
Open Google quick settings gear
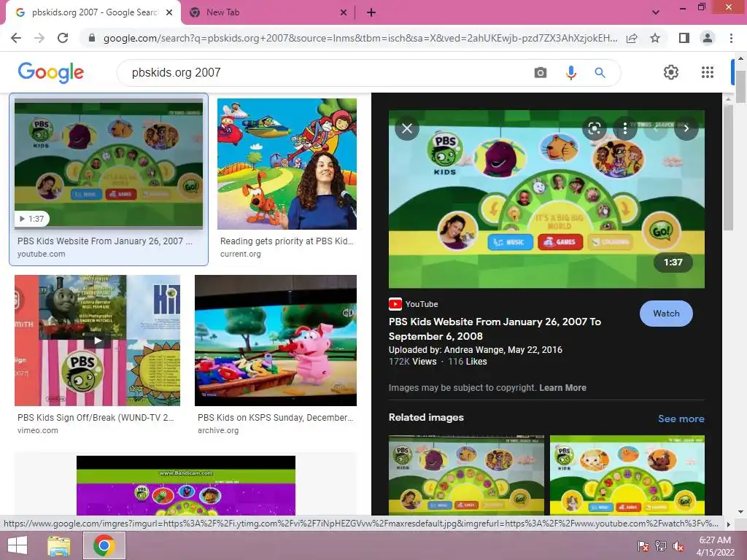(x=671, y=72)
